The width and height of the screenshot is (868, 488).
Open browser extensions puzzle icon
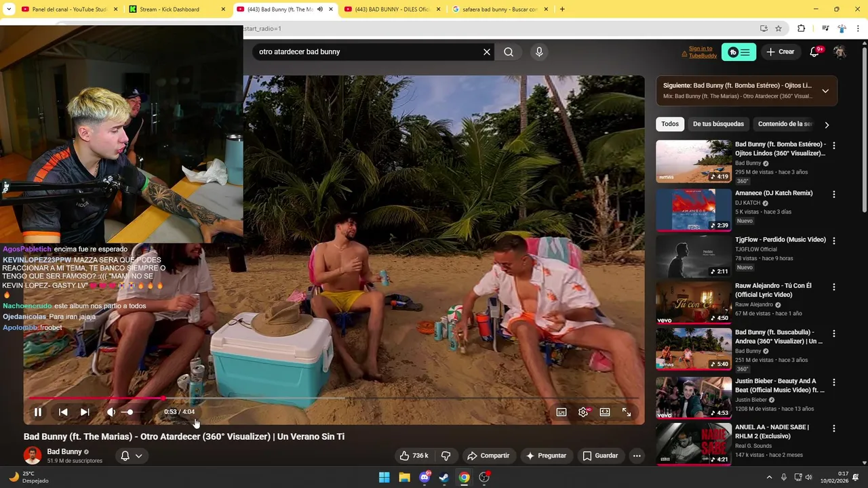click(802, 28)
